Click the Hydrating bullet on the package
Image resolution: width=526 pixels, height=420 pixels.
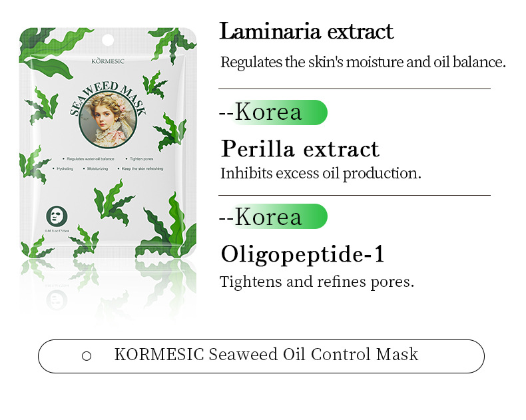pyautogui.click(x=65, y=169)
